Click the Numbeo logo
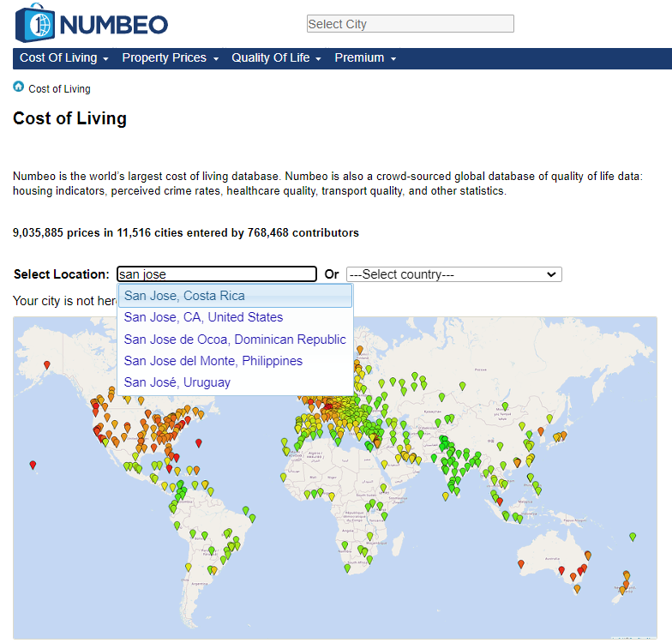The width and height of the screenshot is (672, 643). (91, 24)
